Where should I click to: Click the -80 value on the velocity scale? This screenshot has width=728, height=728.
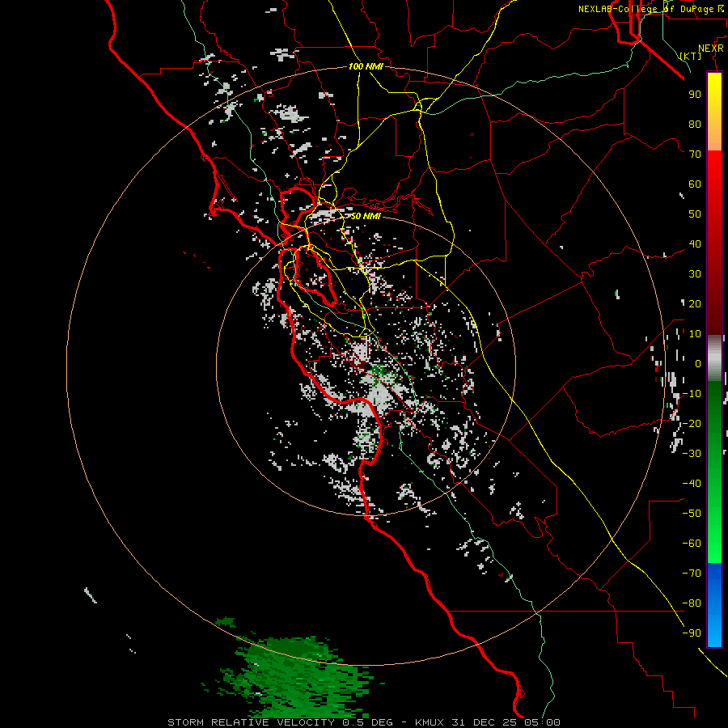click(x=692, y=603)
